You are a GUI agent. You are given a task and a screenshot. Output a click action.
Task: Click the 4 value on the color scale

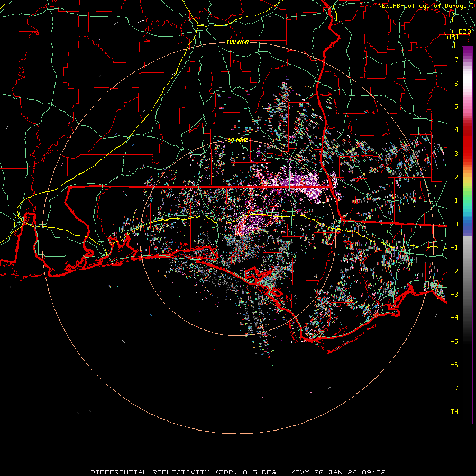click(x=456, y=130)
